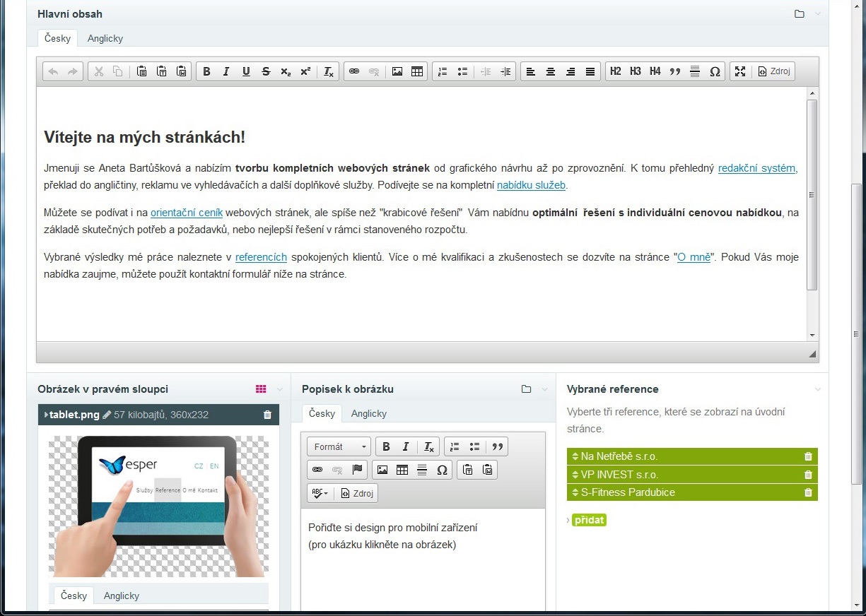The height and width of the screenshot is (616, 866).
Task: Click the přidat button to add reference
Action: [x=589, y=520]
